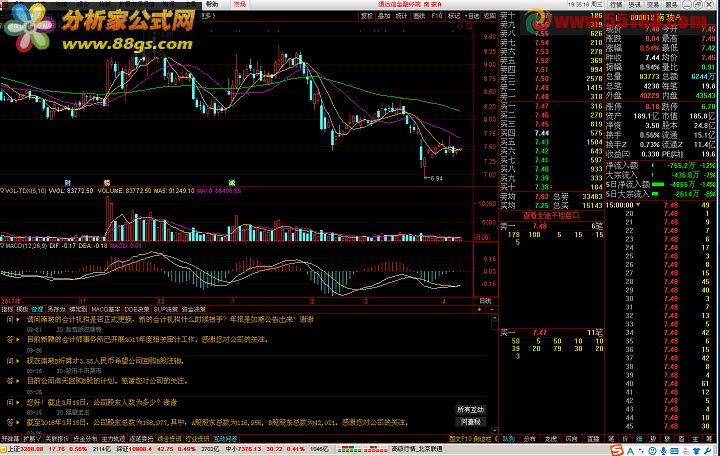Select the 综合资讯 bottom tab

(x=169, y=439)
